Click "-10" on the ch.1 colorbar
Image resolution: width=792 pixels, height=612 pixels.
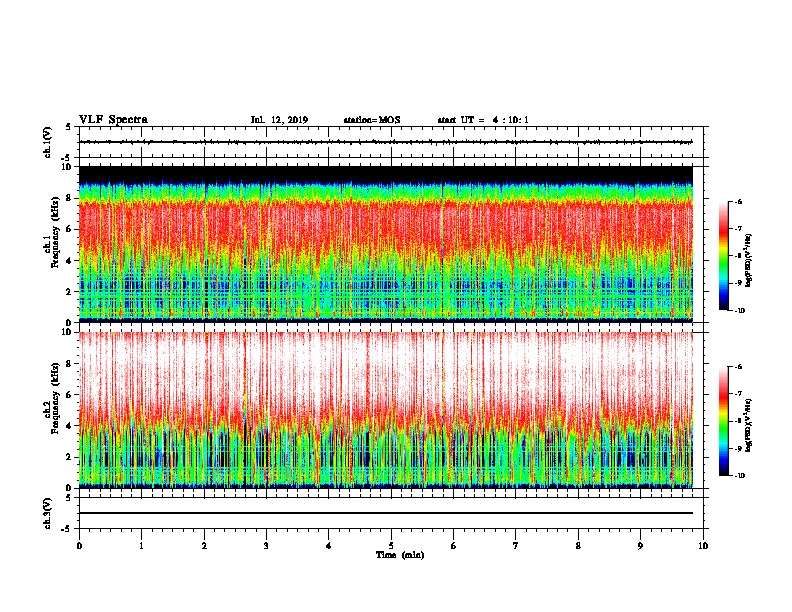click(x=740, y=311)
